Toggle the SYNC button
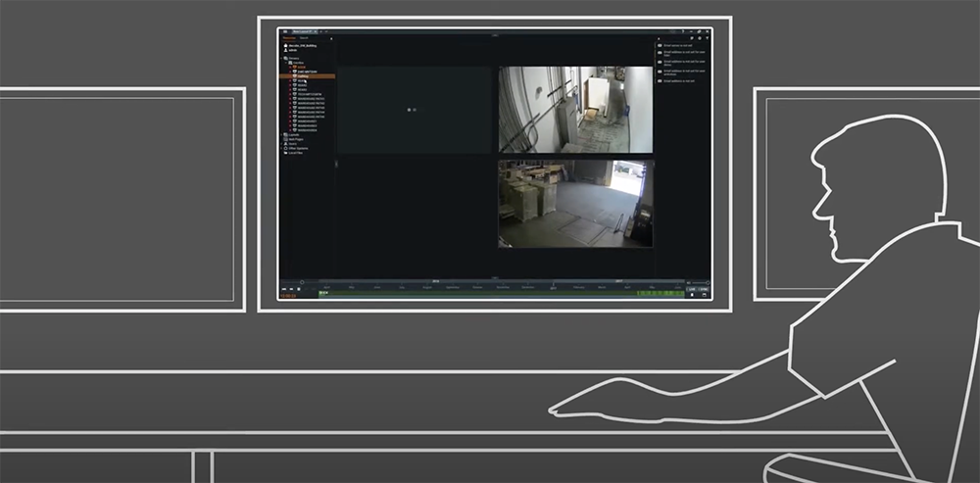 [704, 289]
